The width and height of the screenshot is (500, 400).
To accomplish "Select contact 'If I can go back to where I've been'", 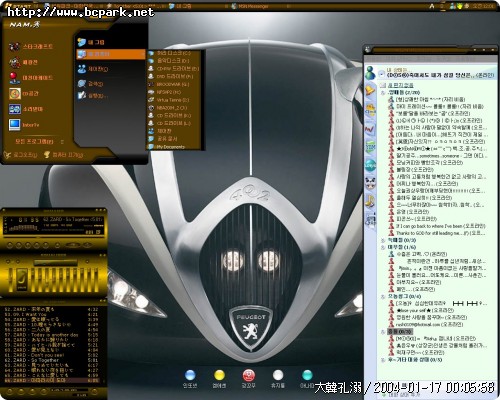I will pos(437,226).
